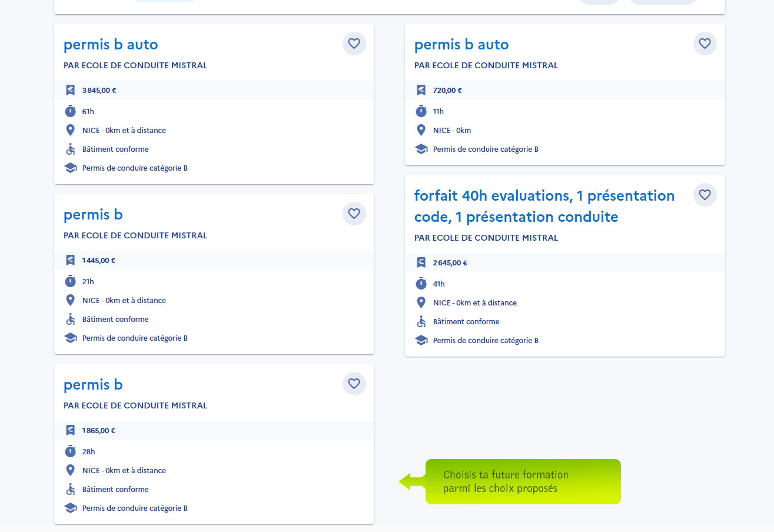This screenshot has width=774, height=532.
Task: Click the wheelchair icon in the 2 645,00 € card
Action: click(x=421, y=321)
